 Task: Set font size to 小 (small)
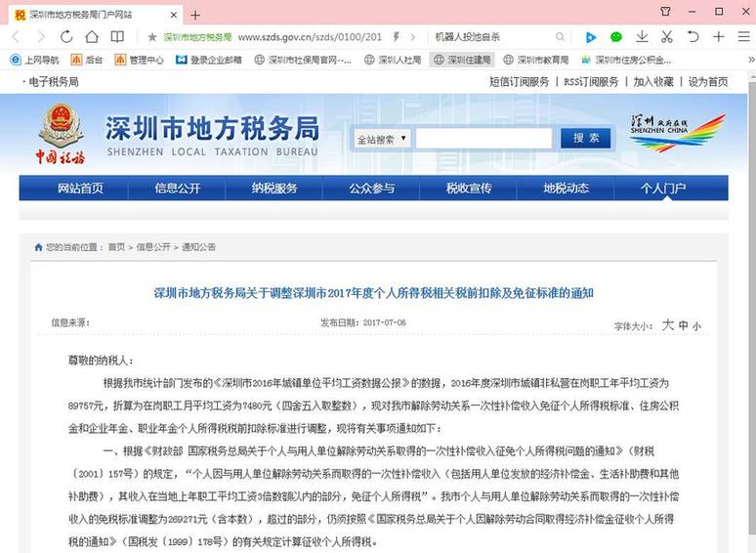click(696, 325)
